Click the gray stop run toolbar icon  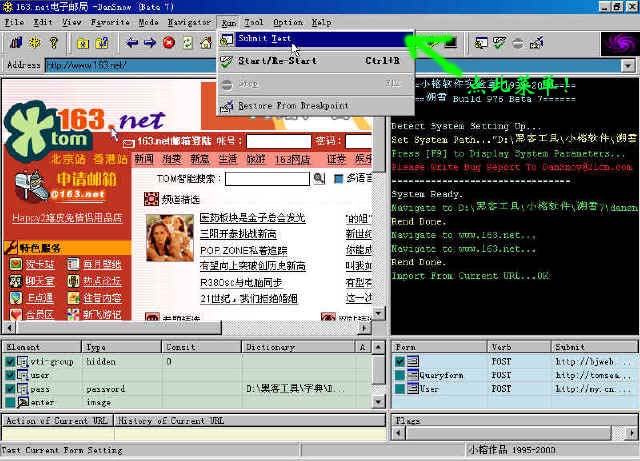518,43
